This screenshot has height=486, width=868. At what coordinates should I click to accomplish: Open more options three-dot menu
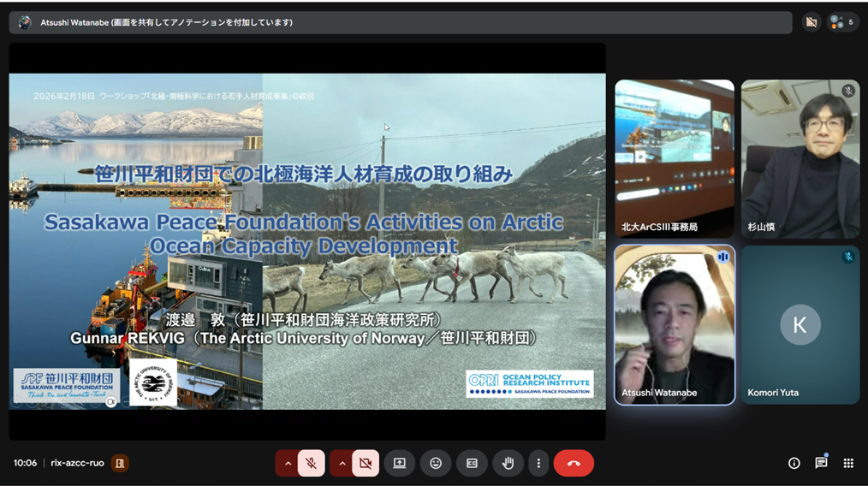coord(538,463)
